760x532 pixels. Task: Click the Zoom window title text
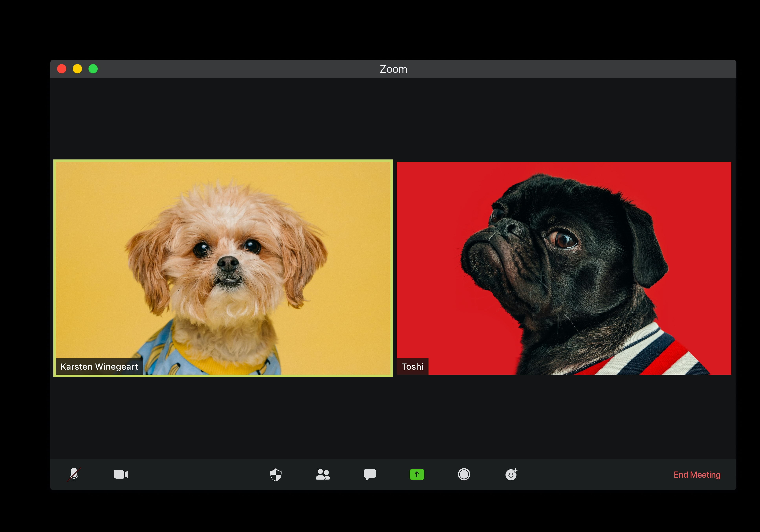393,69
